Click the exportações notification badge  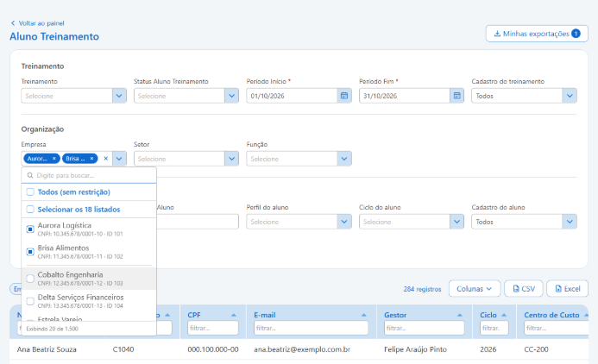(x=576, y=34)
